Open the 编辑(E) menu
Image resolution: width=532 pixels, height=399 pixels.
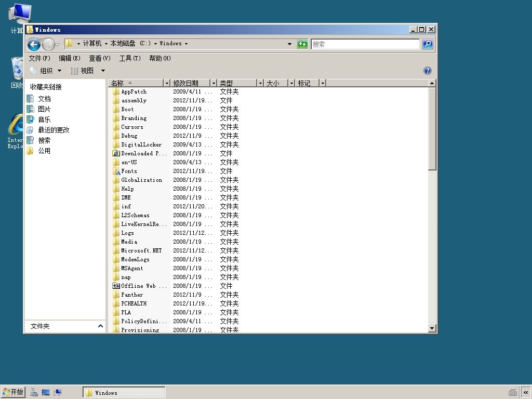(70, 58)
